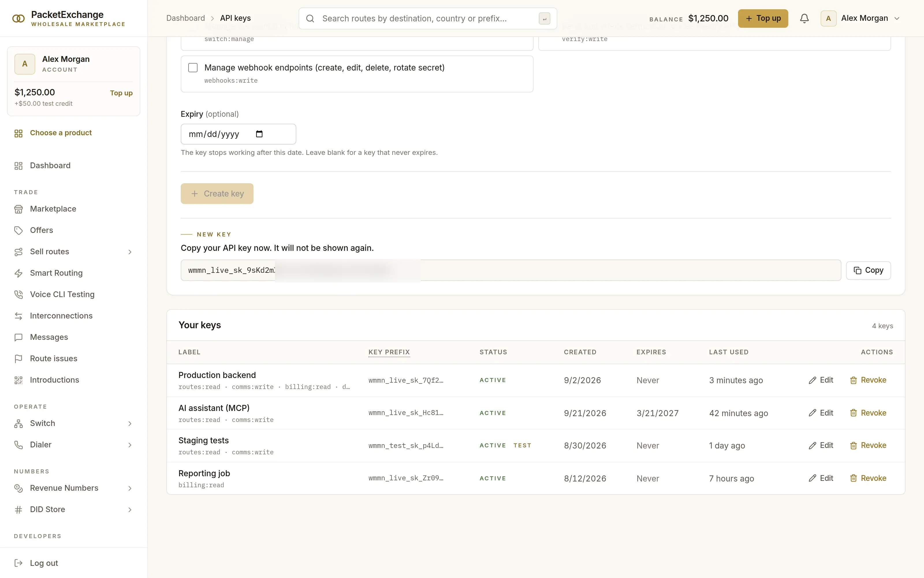Open the notifications bell

pos(804,18)
